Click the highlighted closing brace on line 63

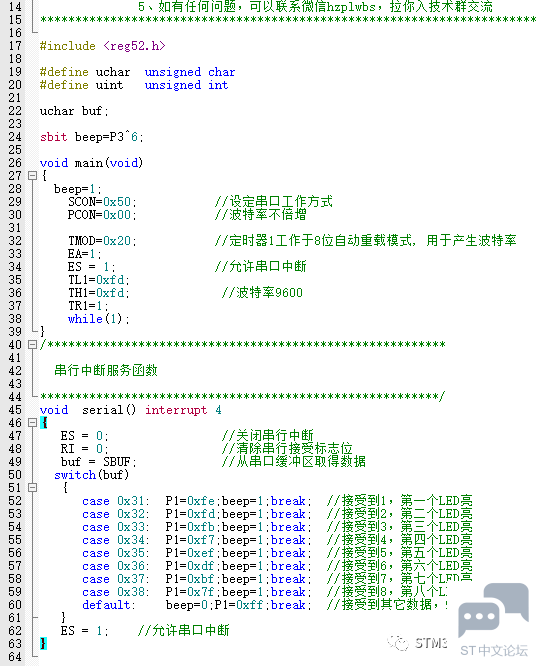43,643
